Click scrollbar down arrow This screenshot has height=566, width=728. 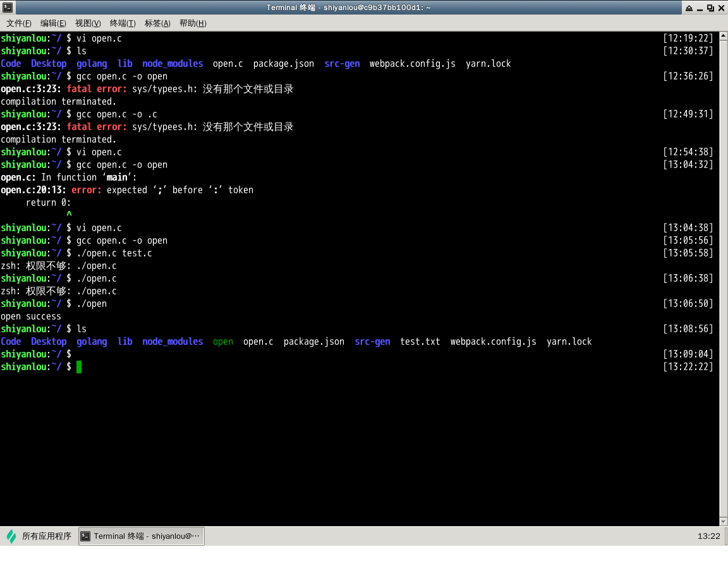724,522
